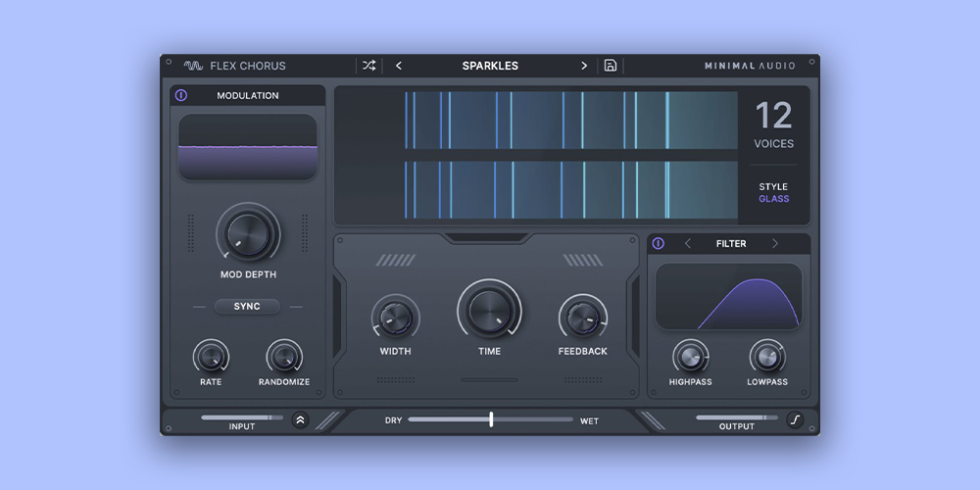Change the Glass style selection
Viewport: 980px width, 490px height.
[773, 199]
